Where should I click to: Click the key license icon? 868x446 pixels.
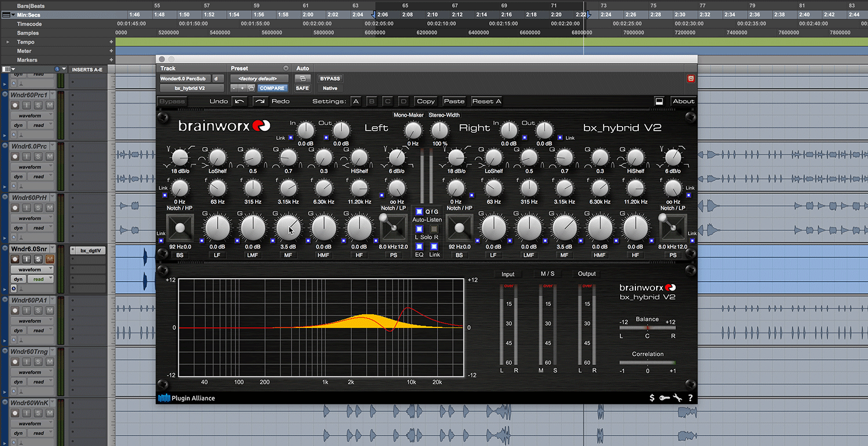(x=664, y=398)
